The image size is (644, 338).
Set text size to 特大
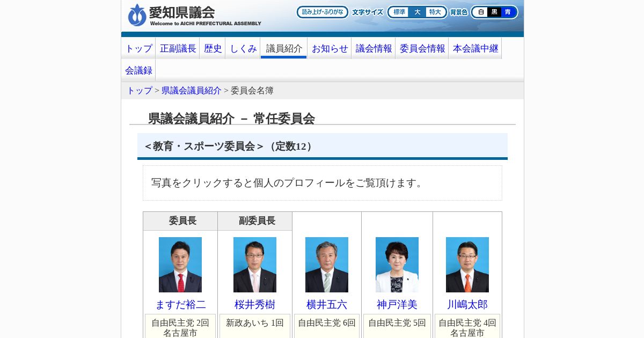(435, 12)
